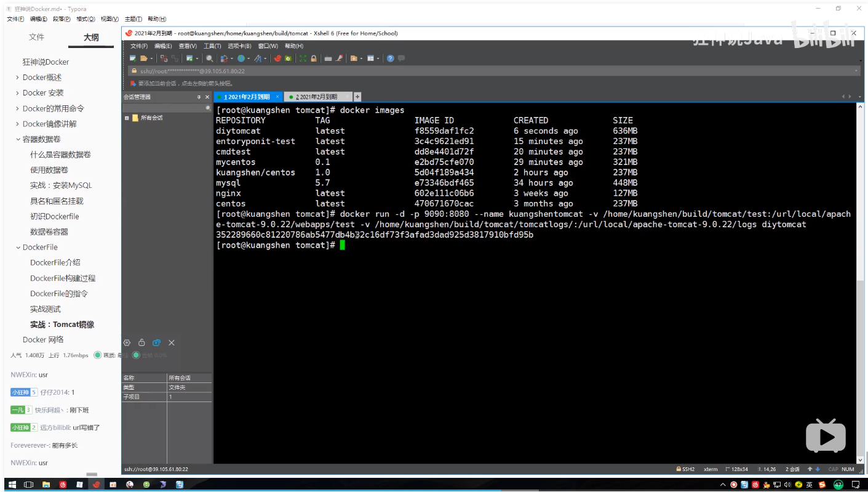Switch to 大纲 tab in Typora sidebar

pyautogui.click(x=91, y=37)
